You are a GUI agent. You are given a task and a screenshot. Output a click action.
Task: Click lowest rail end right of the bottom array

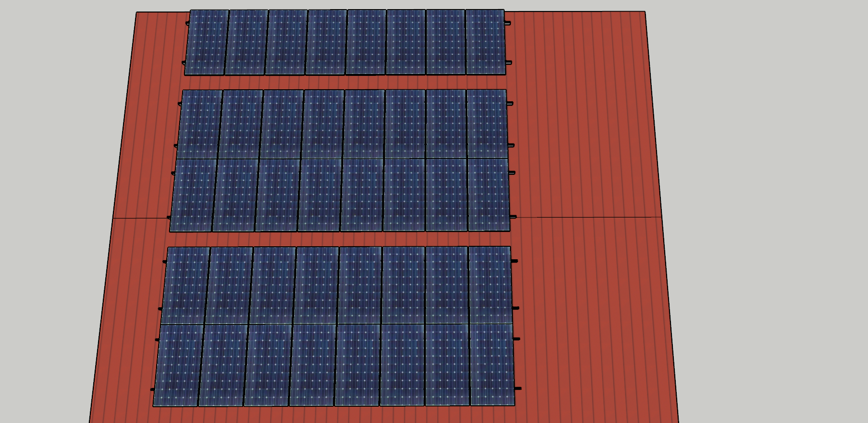pyautogui.click(x=518, y=388)
